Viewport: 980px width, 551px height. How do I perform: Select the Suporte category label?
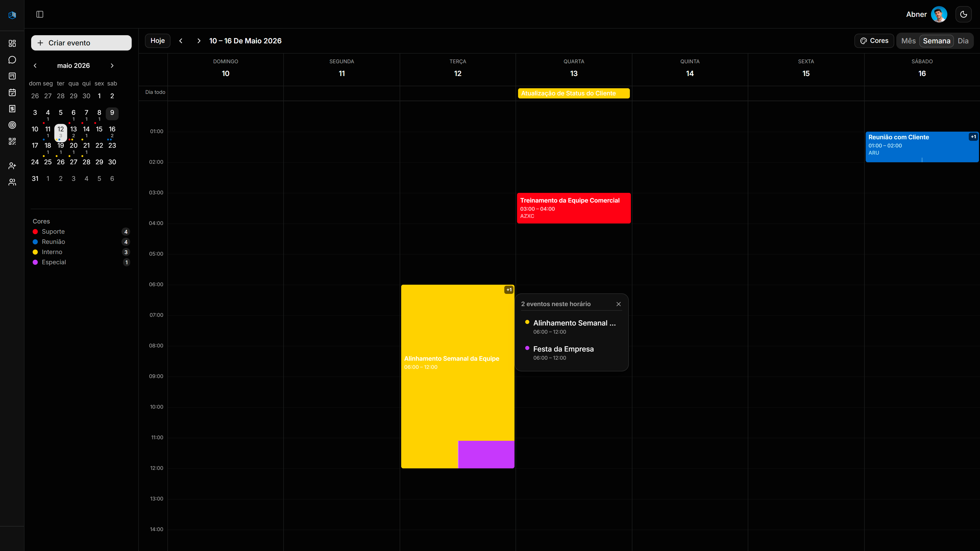coord(53,232)
